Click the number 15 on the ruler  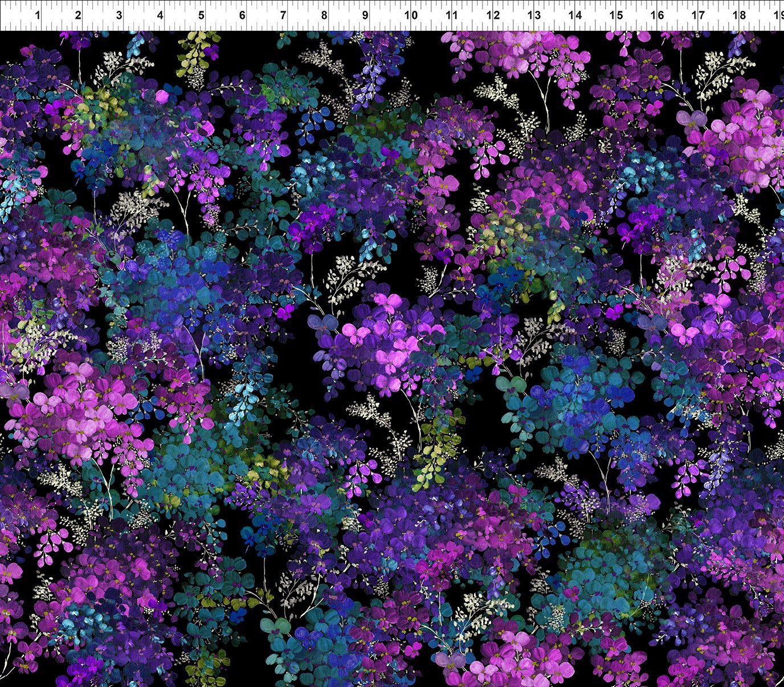(x=616, y=15)
